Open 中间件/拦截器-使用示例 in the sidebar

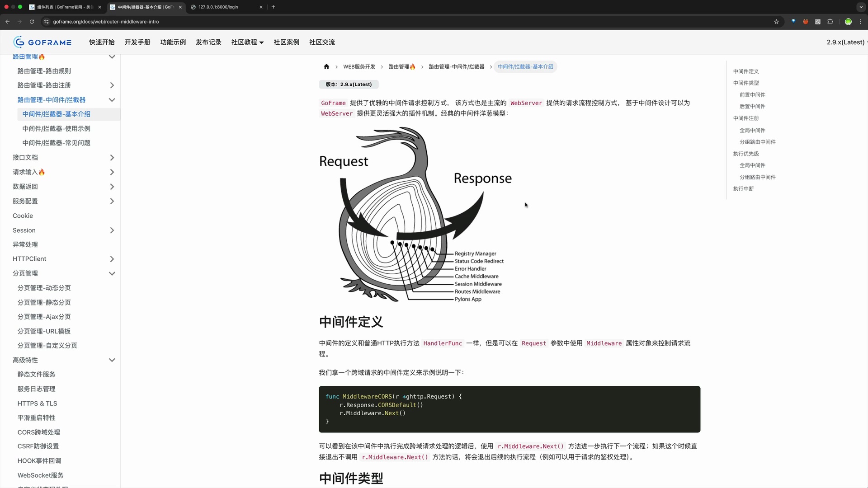click(x=57, y=129)
